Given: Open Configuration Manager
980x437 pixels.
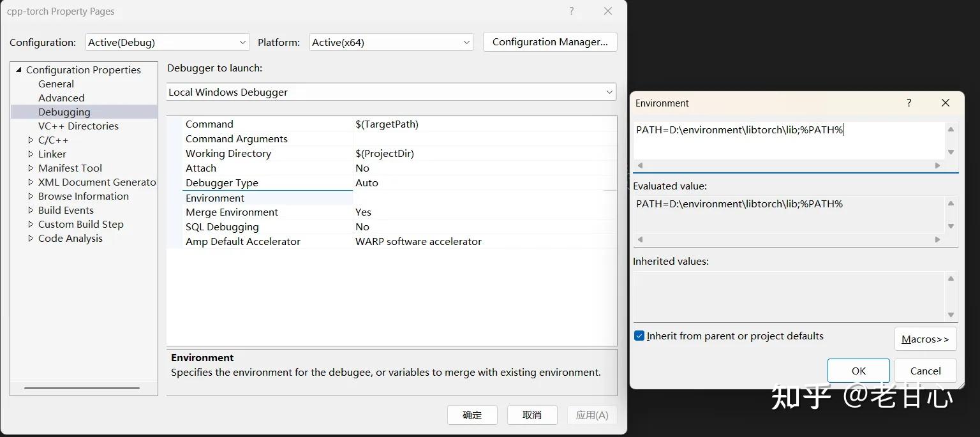Looking at the screenshot, I should (x=549, y=41).
